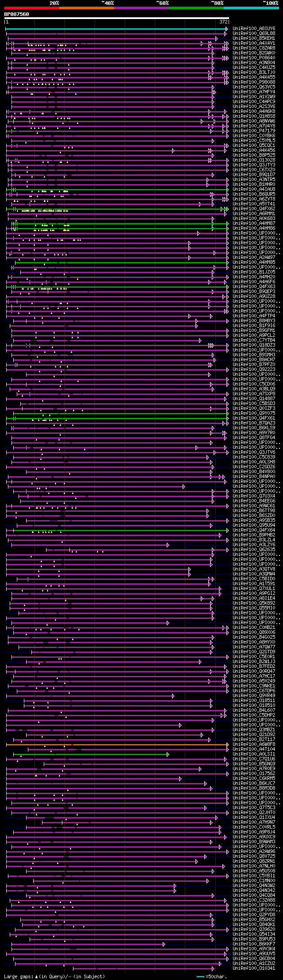Click hit UniRef100_P98088
The image size is (283, 980).
point(254,82)
